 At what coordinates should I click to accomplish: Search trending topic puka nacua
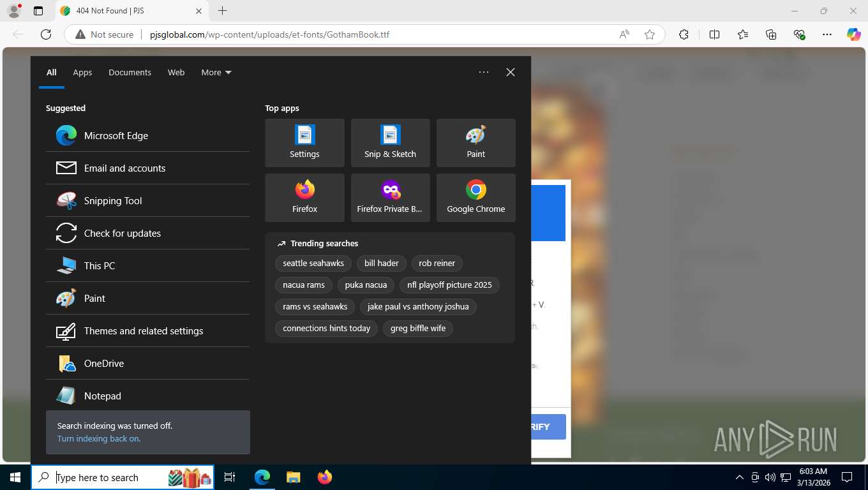click(366, 285)
